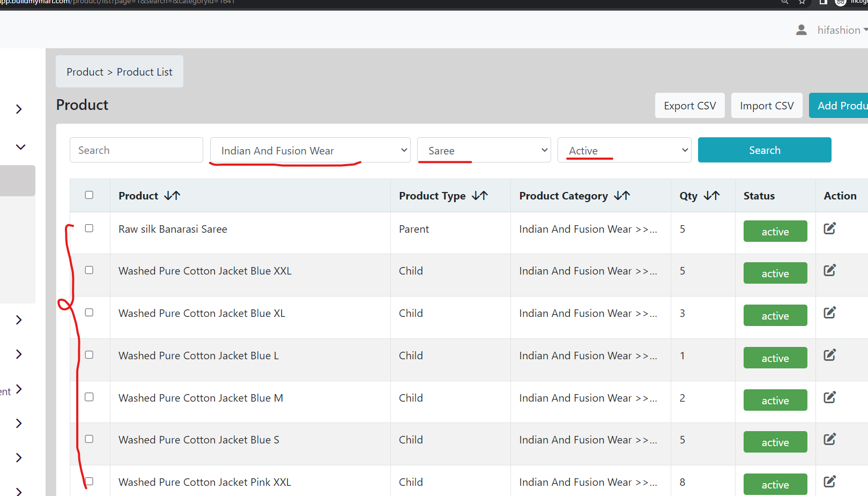
Task: Click 'Washed Pure Cotton Jacket Blue XXL' name
Action: coord(205,271)
